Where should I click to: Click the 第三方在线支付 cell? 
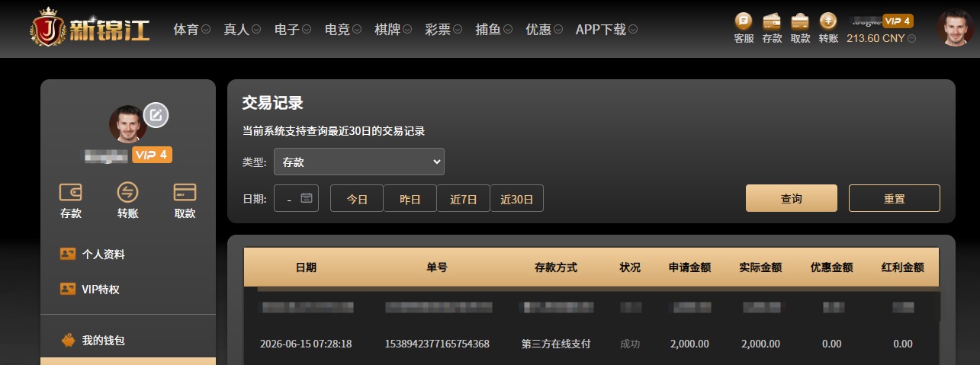(556, 344)
